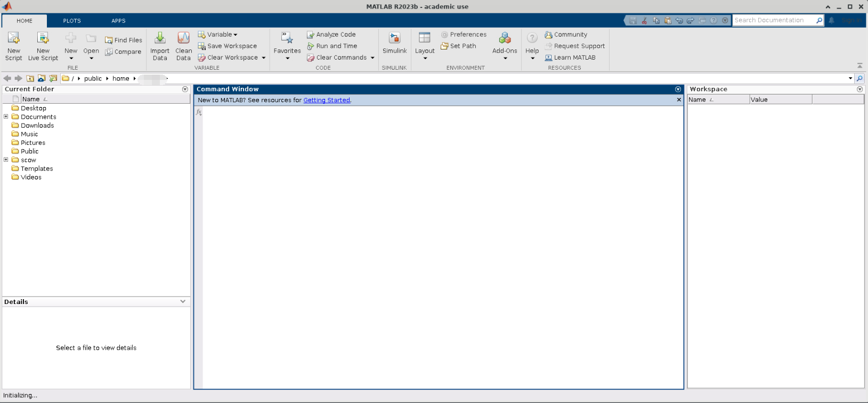868x403 pixels.
Task: Create a New Live Script
Action: point(43,45)
